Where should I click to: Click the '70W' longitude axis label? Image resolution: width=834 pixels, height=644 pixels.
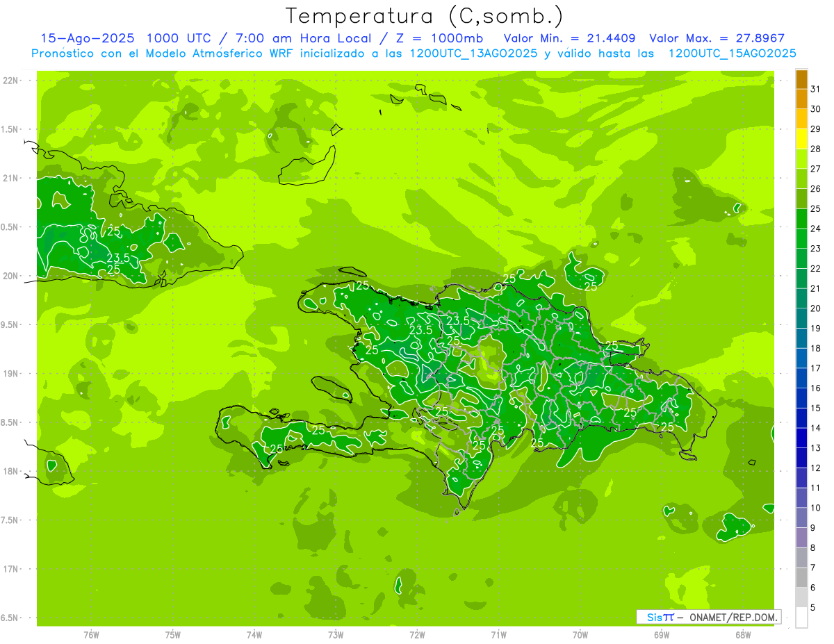tap(580, 634)
